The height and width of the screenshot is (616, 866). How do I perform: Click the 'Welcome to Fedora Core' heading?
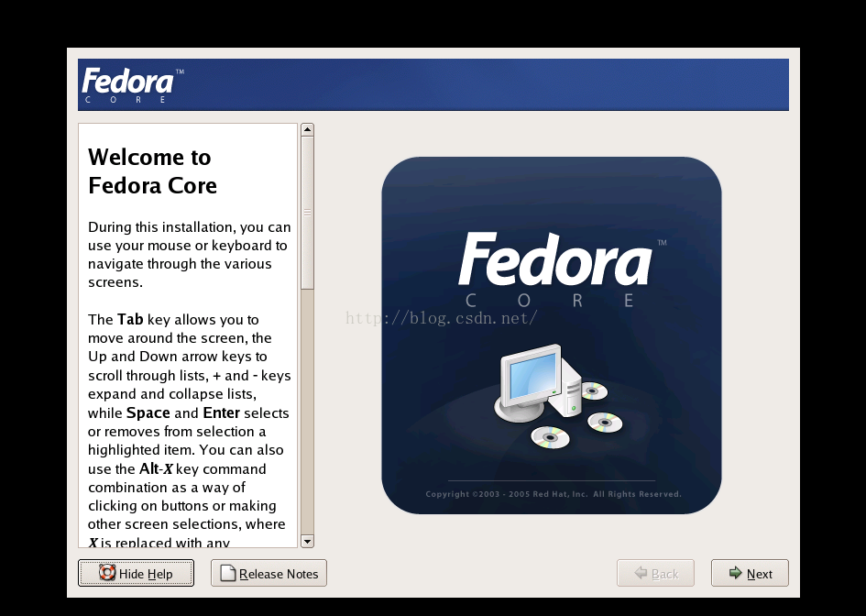(x=152, y=171)
